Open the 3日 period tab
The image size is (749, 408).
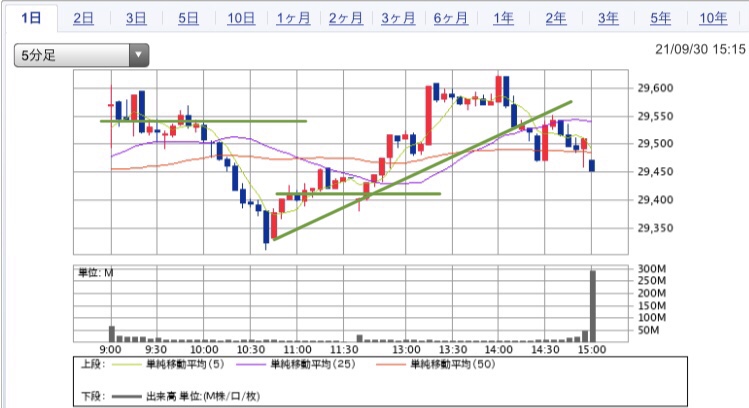coord(136,18)
